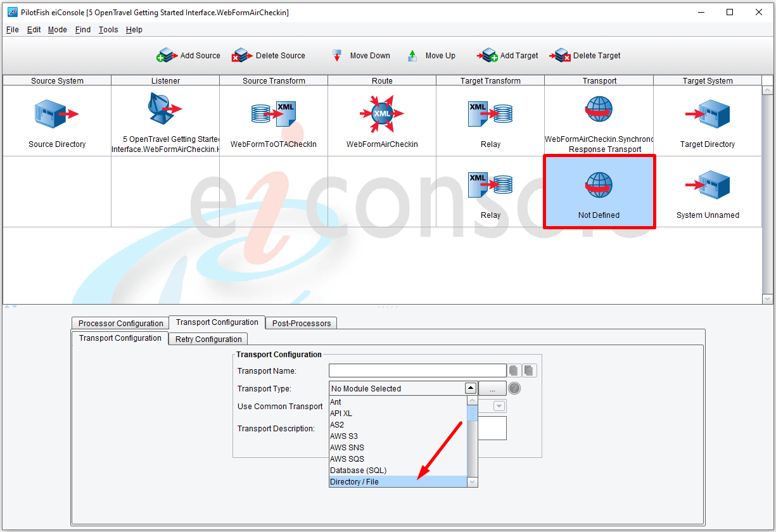Open the Find menu
Image resolution: width=776 pixels, height=532 pixels.
tap(82, 30)
